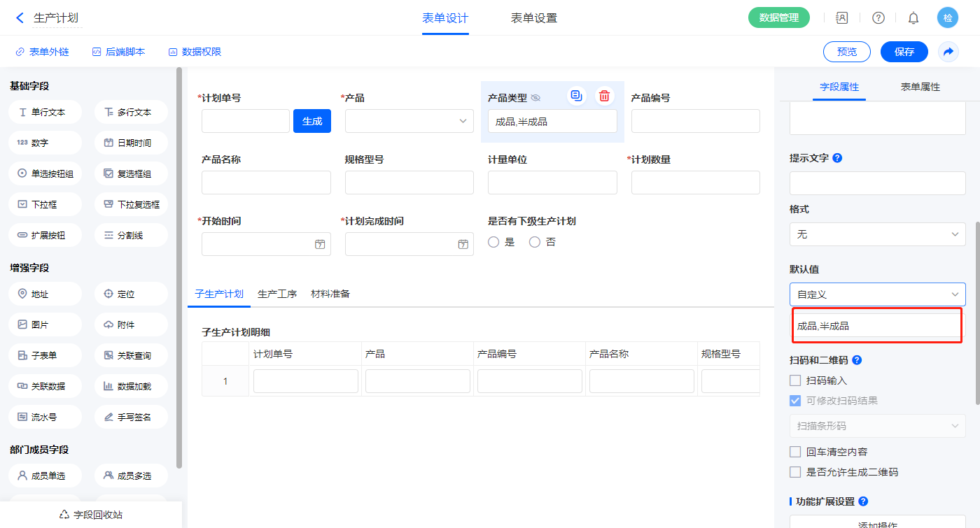The height and width of the screenshot is (528, 980).
Task: Check the 回车清空内容 option
Action: coord(795,452)
